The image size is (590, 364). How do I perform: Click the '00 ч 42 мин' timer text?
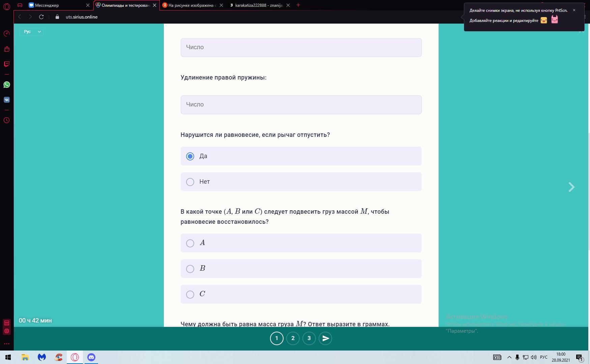(35, 321)
